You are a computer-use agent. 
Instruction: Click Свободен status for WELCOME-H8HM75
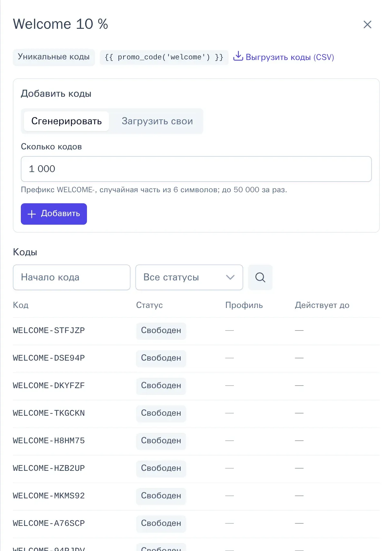[x=161, y=441]
